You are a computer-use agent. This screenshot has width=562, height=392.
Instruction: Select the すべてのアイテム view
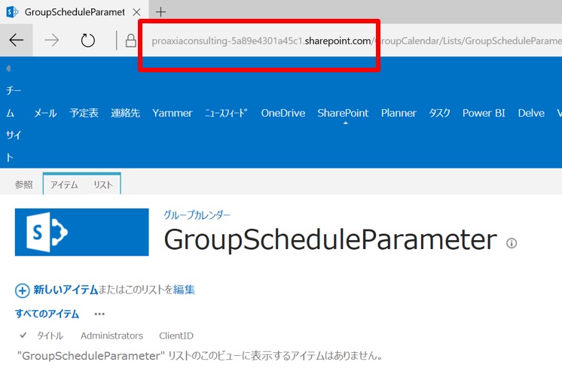pyautogui.click(x=47, y=314)
